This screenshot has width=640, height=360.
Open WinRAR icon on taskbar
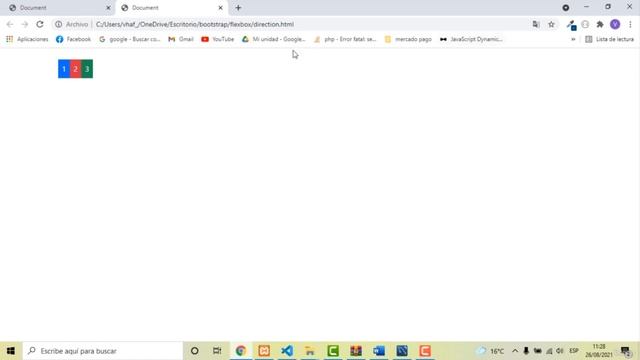coord(356,351)
